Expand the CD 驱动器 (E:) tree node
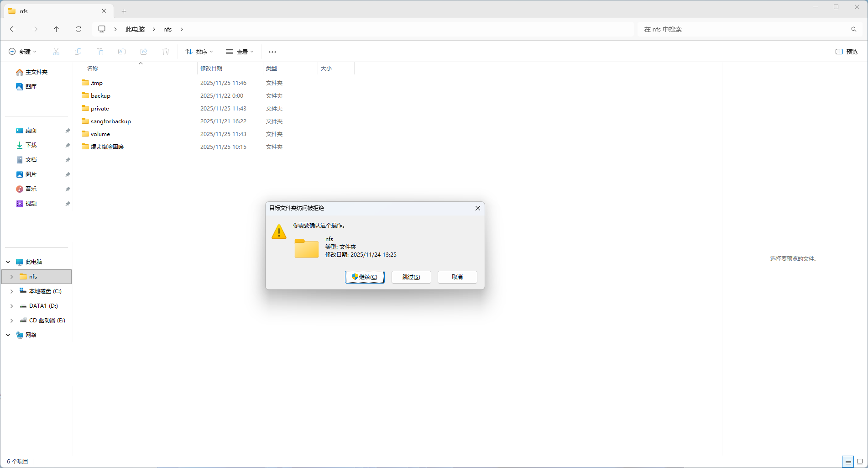 coord(12,321)
